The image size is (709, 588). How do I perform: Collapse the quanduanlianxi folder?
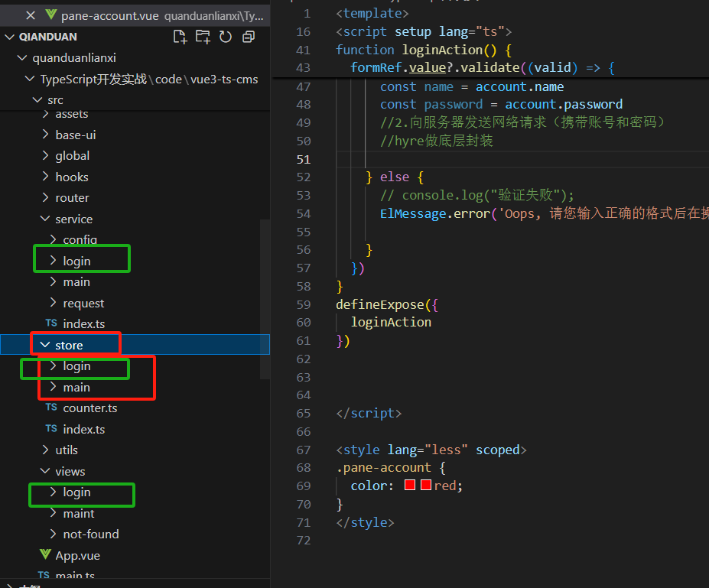21,58
